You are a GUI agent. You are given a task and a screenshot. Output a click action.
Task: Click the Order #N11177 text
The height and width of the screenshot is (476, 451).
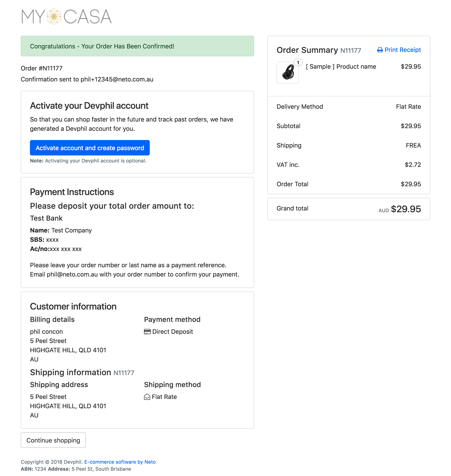[42, 68]
